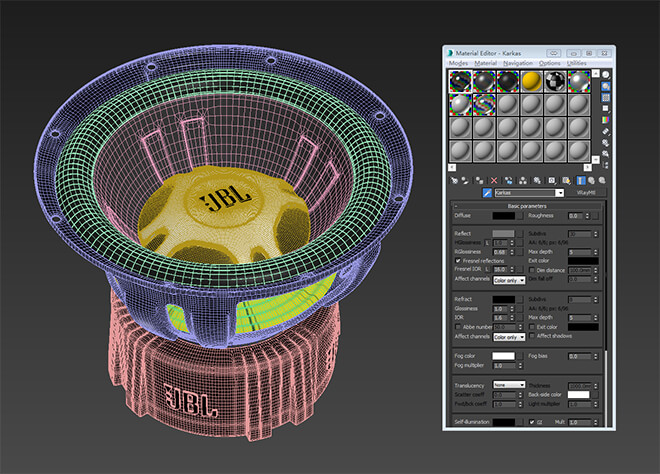Click the map button next to Refract
The image size is (660, 474).
click(520, 299)
